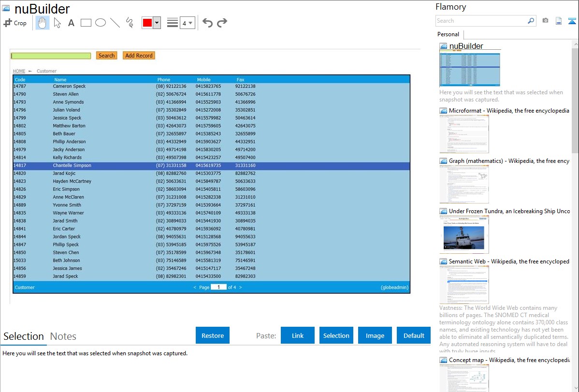
Task: Undo the last edit
Action: click(207, 23)
